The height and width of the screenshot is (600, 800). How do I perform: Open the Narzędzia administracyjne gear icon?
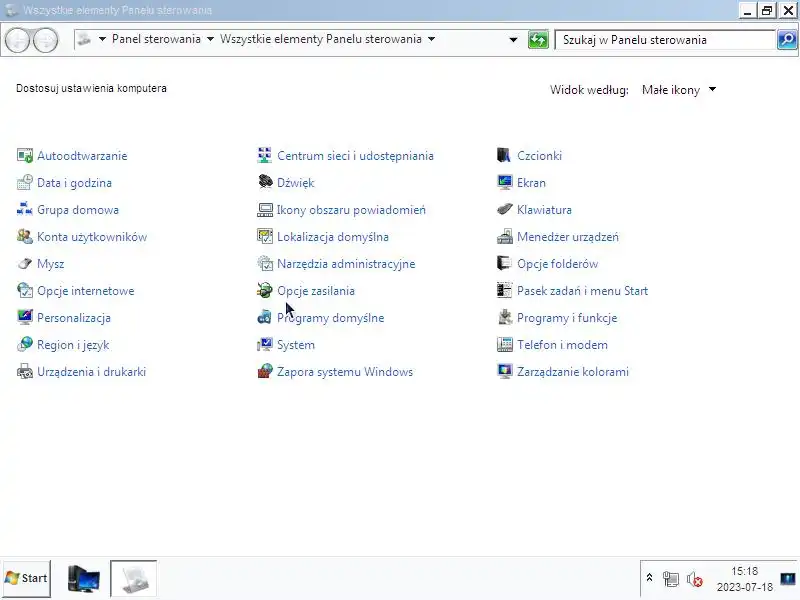tap(265, 264)
